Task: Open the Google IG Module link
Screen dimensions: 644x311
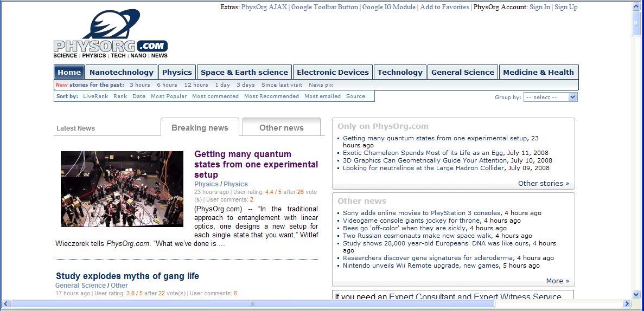Action: (x=389, y=7)
